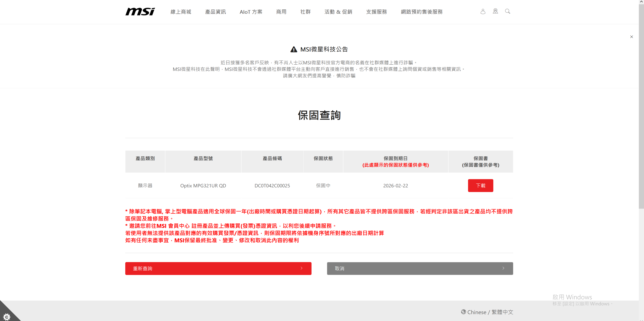Select product model Optix MPG321UR QD
This screenshot has height=321, width=644.
point(203,186)
